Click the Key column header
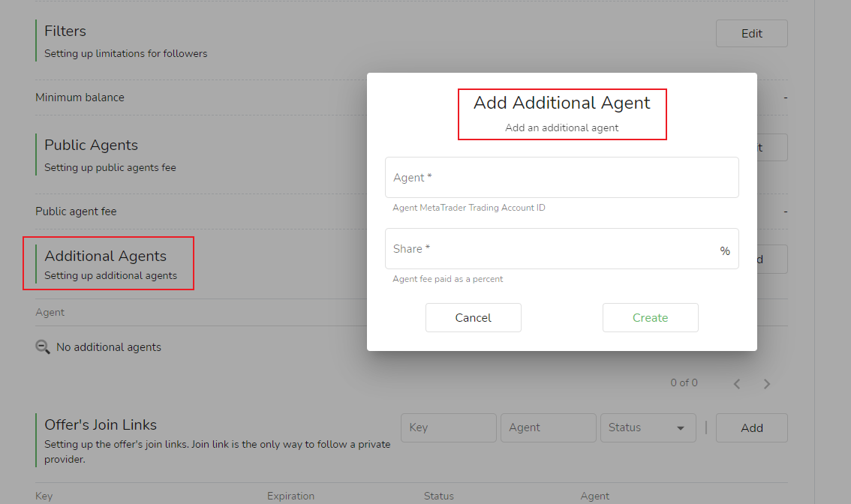Viewport: 851px width, 504px height. pyautogui.click(x=44, y=496)
